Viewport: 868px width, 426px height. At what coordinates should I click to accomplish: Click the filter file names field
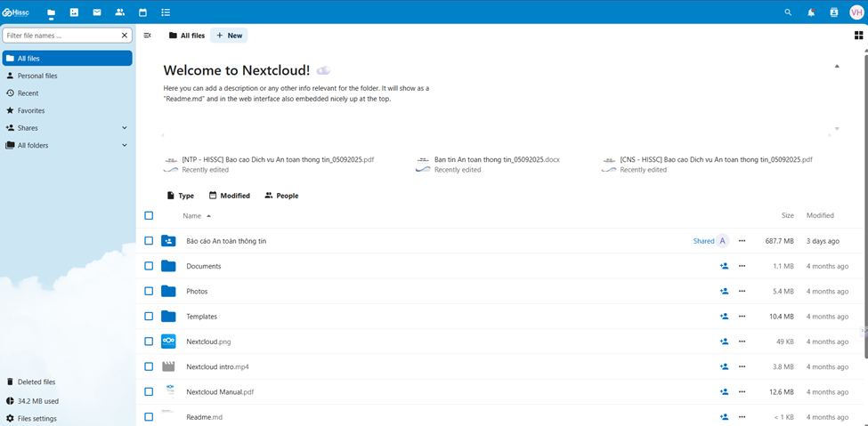61,36
